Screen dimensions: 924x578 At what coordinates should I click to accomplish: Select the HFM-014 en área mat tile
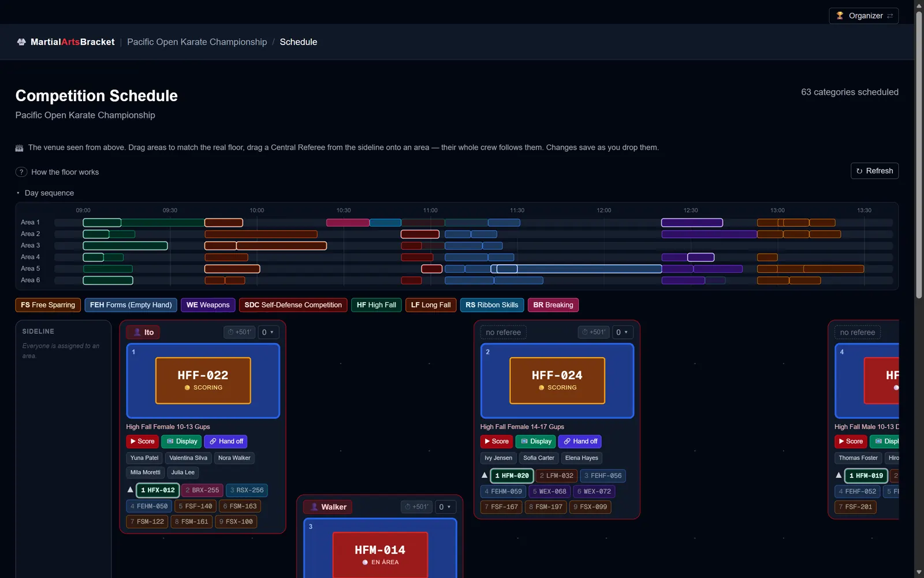[380, 555]
